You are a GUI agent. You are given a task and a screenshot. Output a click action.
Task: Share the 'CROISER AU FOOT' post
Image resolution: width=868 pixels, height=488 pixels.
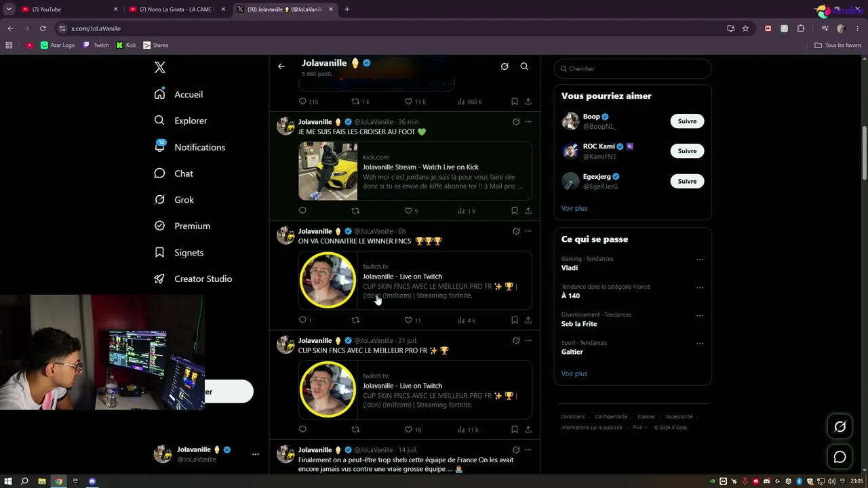coord(528,211)
